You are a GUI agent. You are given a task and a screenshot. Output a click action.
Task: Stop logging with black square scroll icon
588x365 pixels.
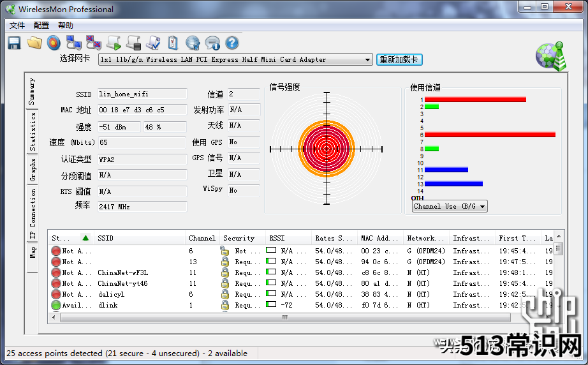pyautogui.click(x=133, y=43)
